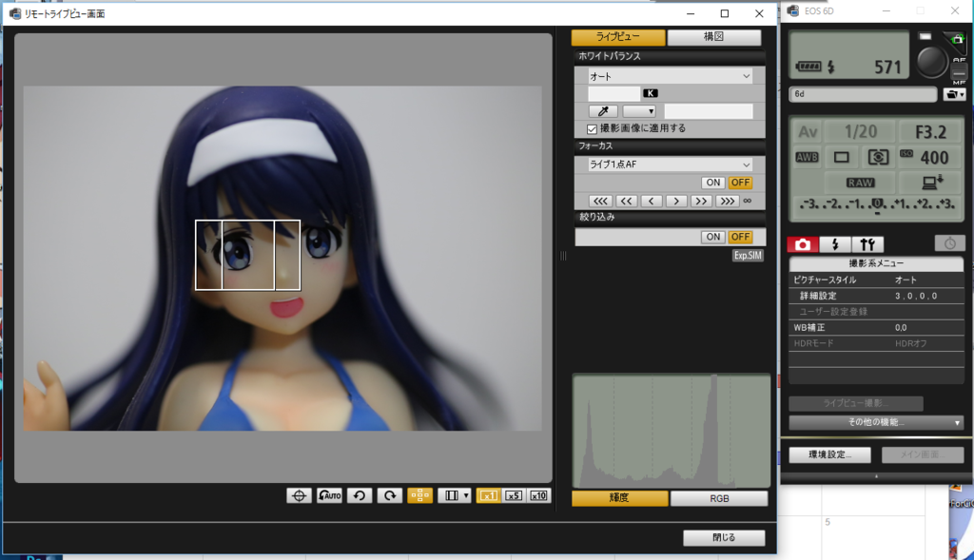The height and width of the screenshot is (560, 974).
Task: Set magnification to x10
Action: pyautogui.click(x=538, y=495)
